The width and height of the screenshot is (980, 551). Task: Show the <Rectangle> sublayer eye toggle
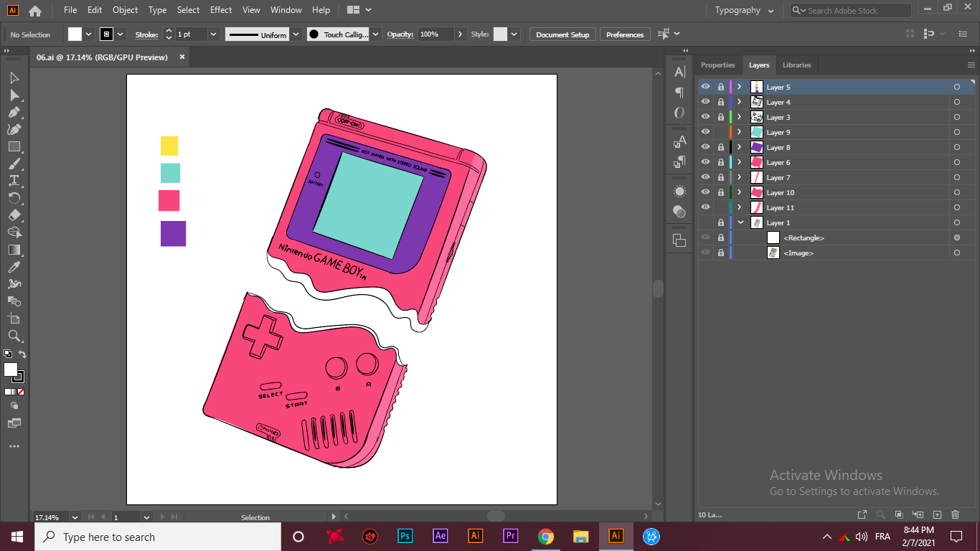tap(705, 237)
